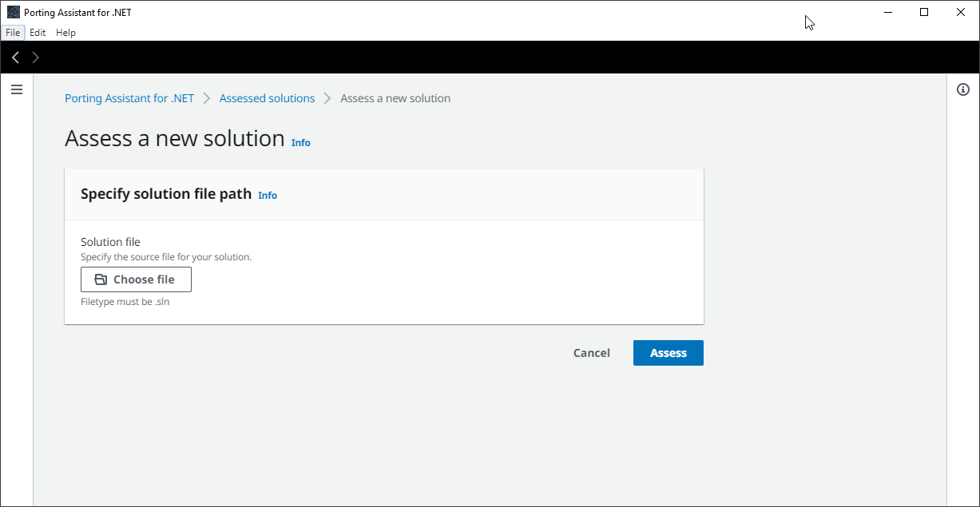Image resolution: width=980 pixels, height=507 pixels.
Task: Open the Edit menu
Action: tap(38, 32)
